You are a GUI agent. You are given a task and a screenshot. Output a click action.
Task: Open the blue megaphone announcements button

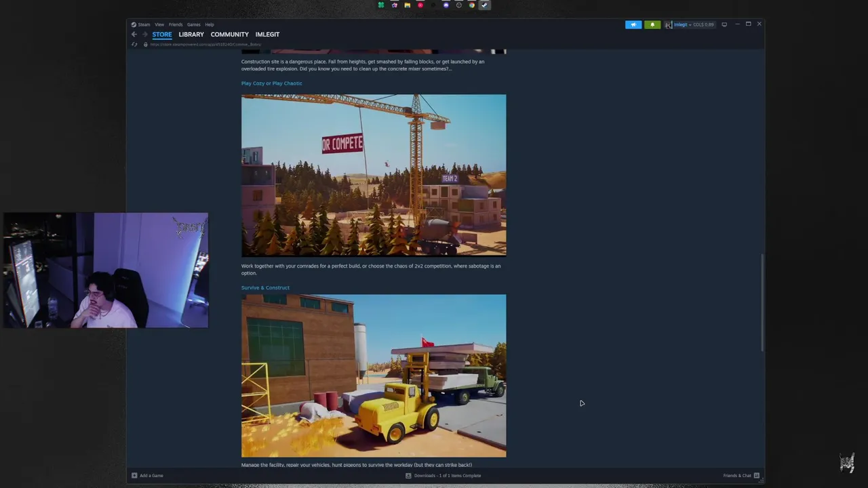pos(633,24)
